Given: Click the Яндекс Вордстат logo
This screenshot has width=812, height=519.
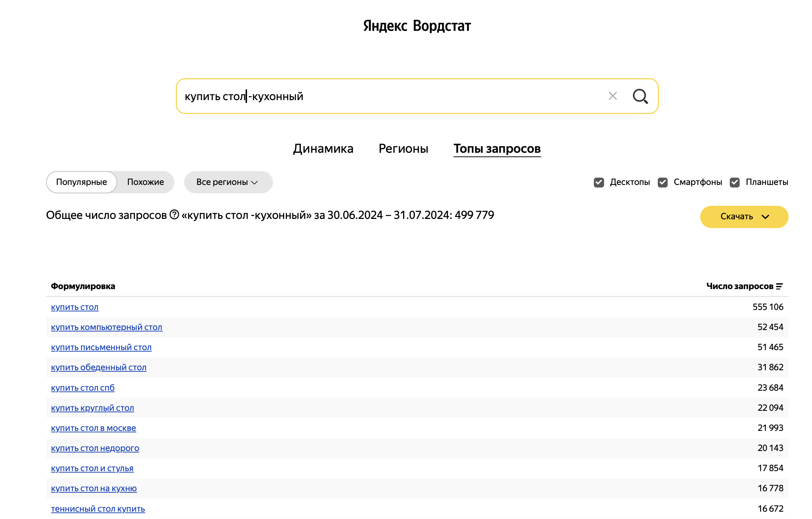Looking at the screenshot, I should 417,26.
